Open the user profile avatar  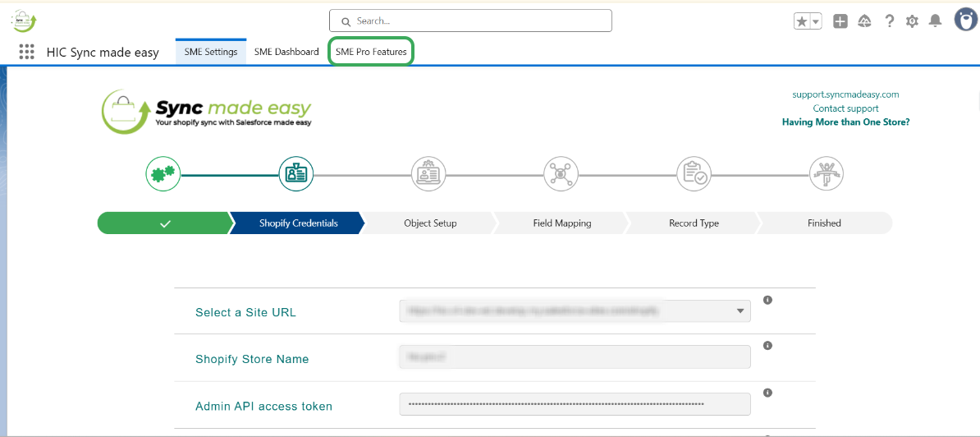click(966, 20)
